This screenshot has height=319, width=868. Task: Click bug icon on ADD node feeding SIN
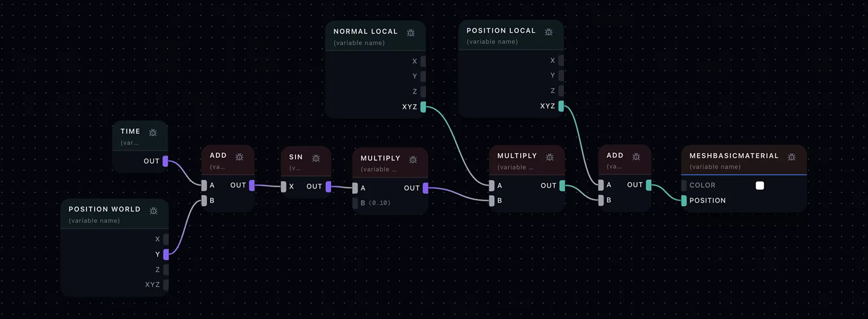(x=240, y=156)
